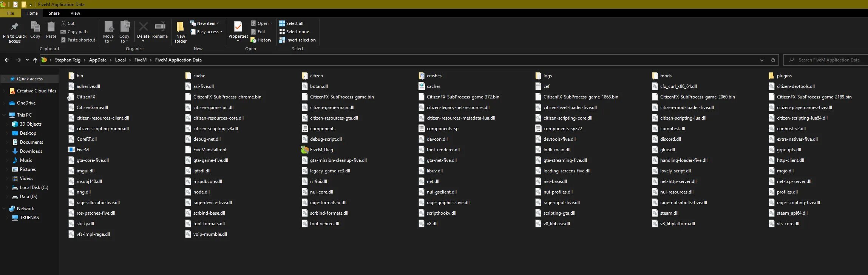Click the Cut scissors icon
Viewport: 868px width, 275px height.
pyautogui.click(x=63, y=23)
